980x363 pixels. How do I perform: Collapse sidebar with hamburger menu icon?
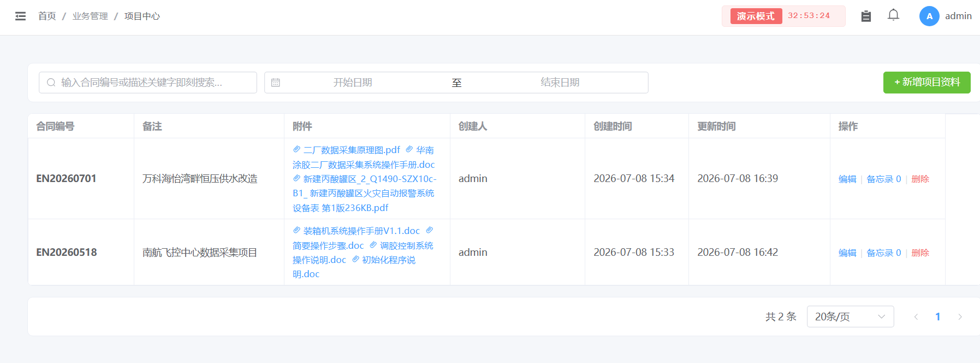pos(20,16)
